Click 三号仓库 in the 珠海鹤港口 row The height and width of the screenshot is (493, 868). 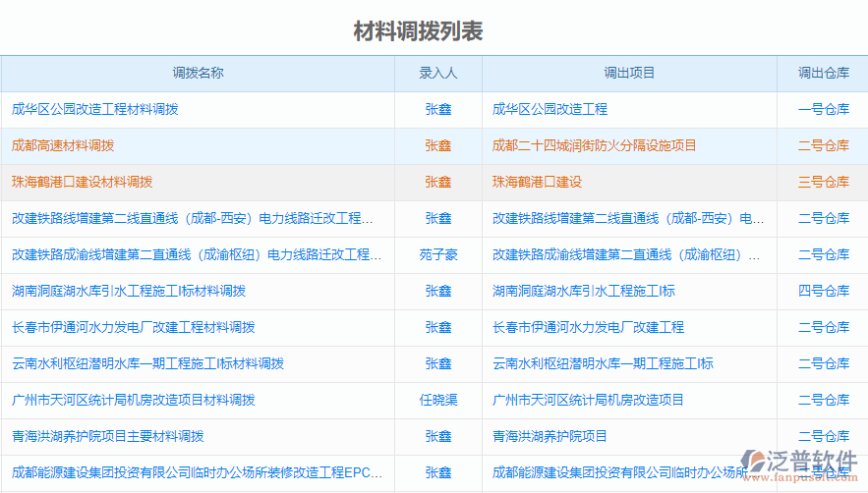click(x=823, y=182)
